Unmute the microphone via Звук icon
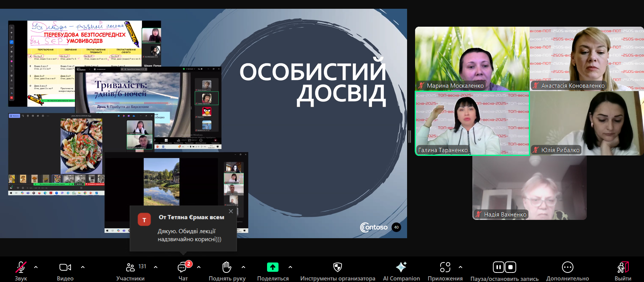The height and width of the screenshot is (282, 644). click(21, 268)
